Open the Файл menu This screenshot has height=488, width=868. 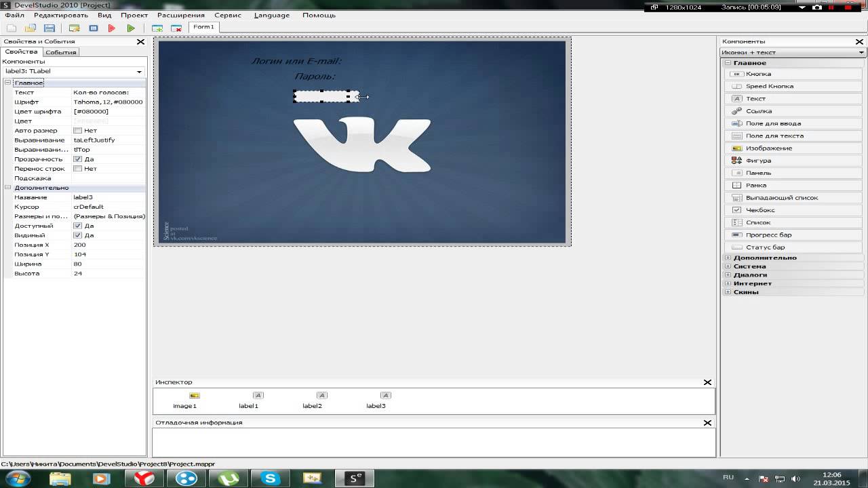pos(14,15)
